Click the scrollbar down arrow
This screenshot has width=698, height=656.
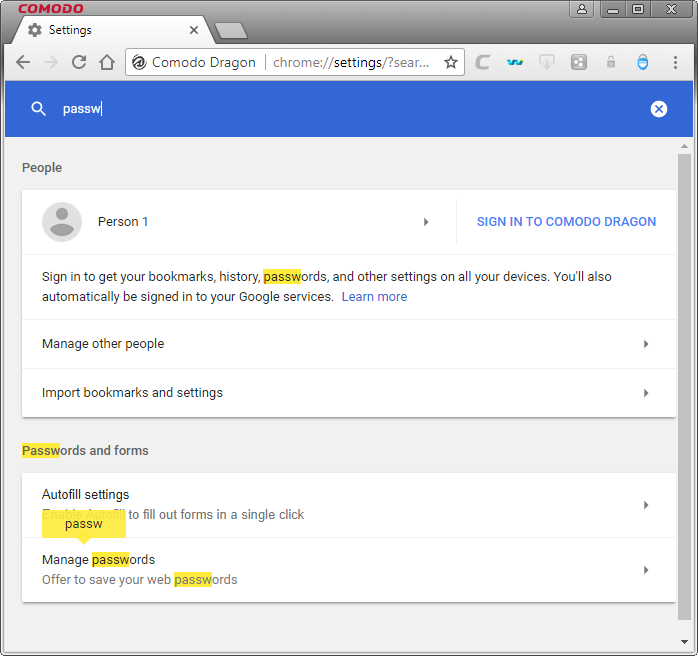point(684,642)
